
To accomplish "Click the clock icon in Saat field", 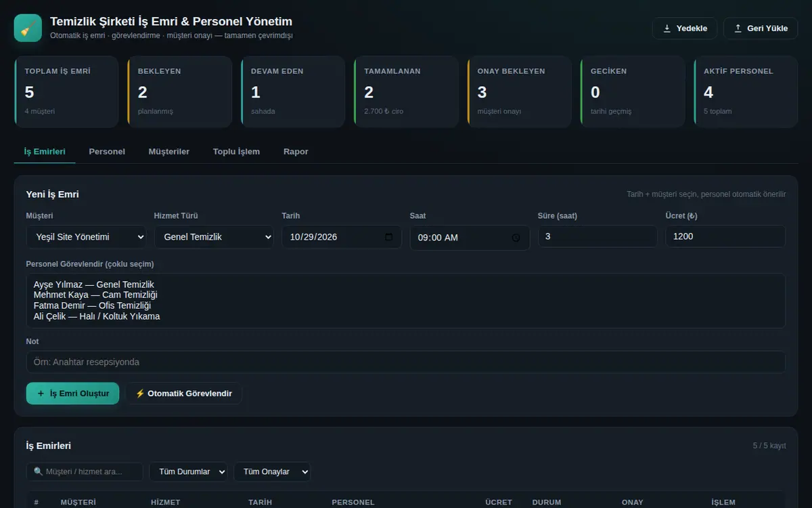I will coord(516,238).
